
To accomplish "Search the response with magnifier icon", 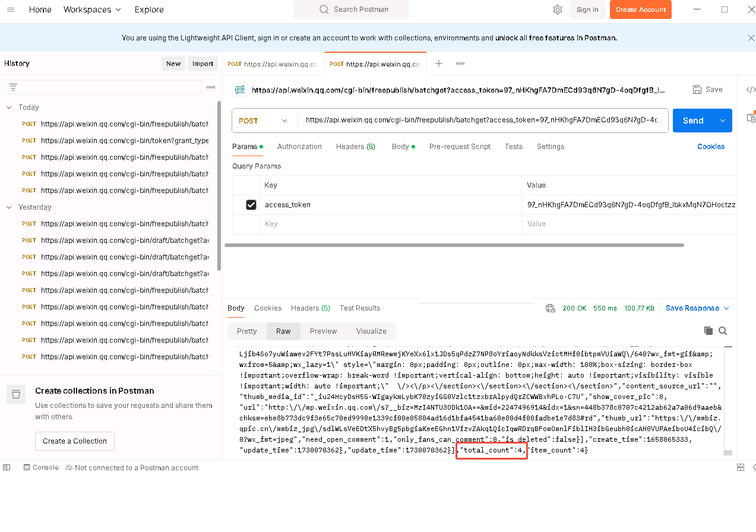I will click(723, 331).
